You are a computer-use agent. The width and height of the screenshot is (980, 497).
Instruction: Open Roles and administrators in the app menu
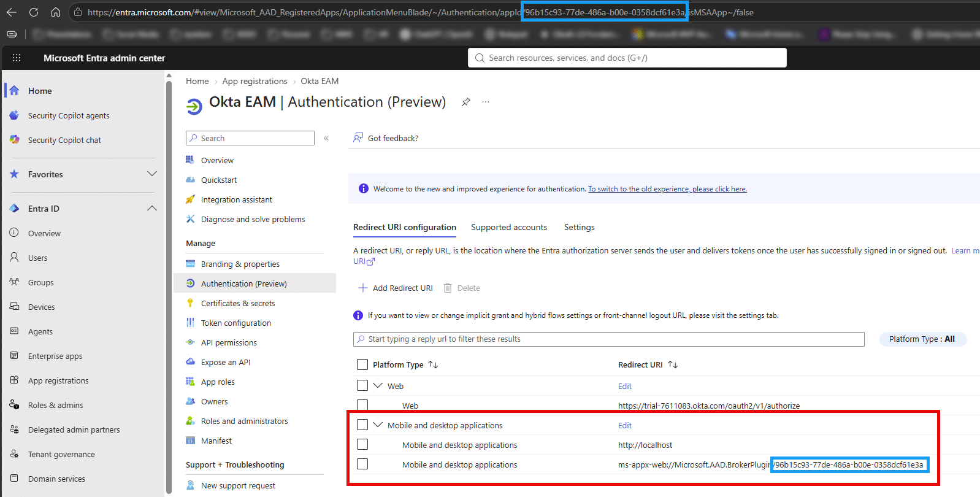[x=244, y=421]
